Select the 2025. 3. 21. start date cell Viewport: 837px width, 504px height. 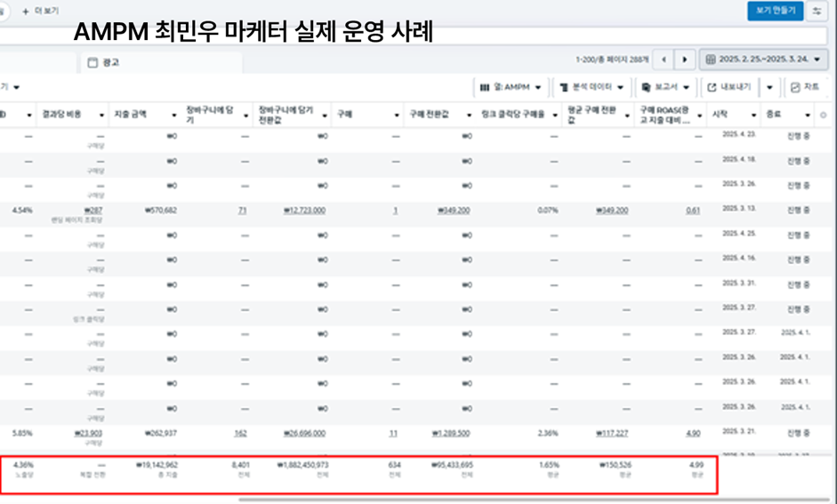(739, 431)
